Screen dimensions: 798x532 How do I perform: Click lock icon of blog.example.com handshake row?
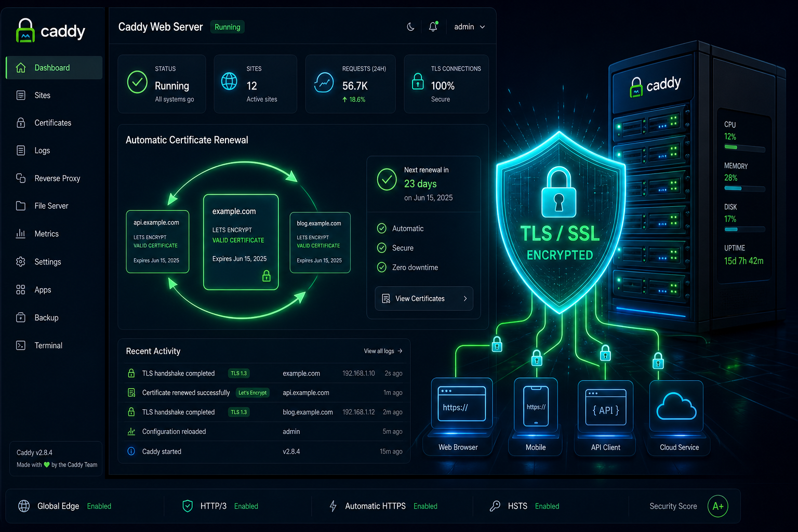pos(131,412)
